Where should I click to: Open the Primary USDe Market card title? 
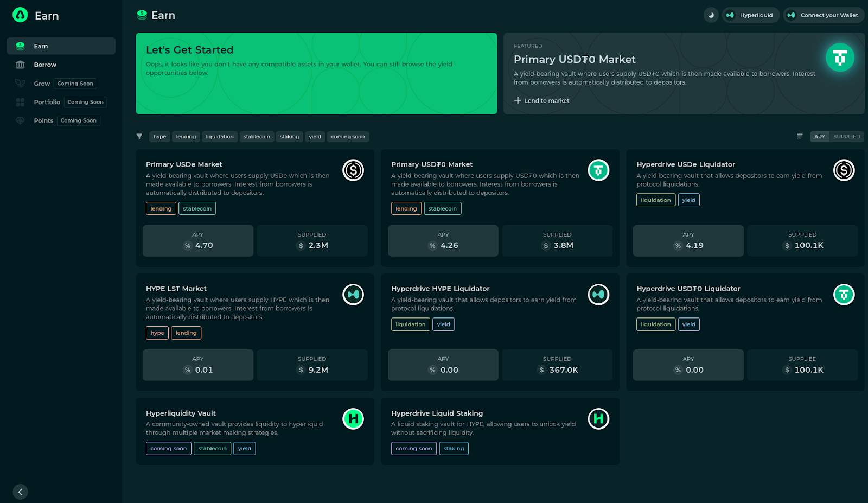pyautogui.click(x=184, y=164)
